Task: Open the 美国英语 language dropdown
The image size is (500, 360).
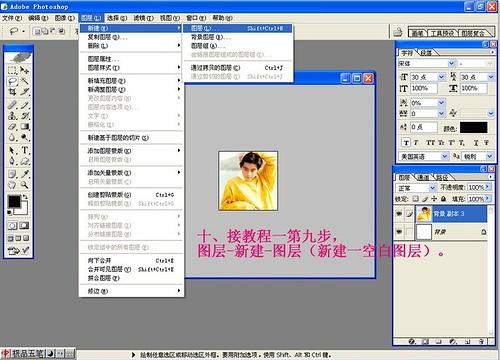Action: coord(445,156)
